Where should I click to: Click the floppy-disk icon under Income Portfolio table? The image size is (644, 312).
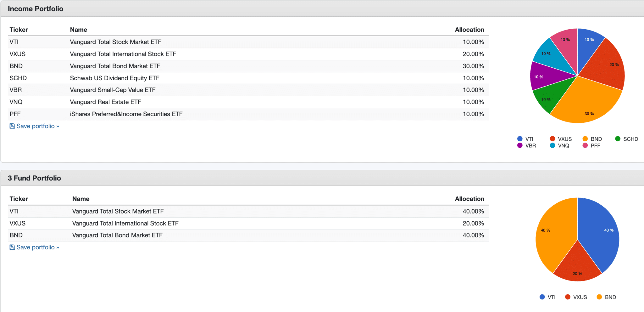[x=12, y=126]
